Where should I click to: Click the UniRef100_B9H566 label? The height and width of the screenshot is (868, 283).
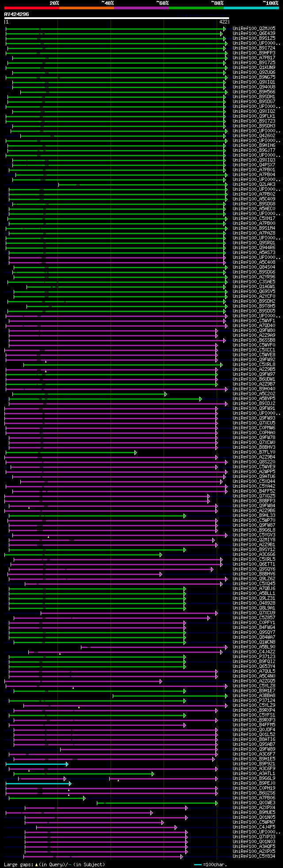click(254, 92)
